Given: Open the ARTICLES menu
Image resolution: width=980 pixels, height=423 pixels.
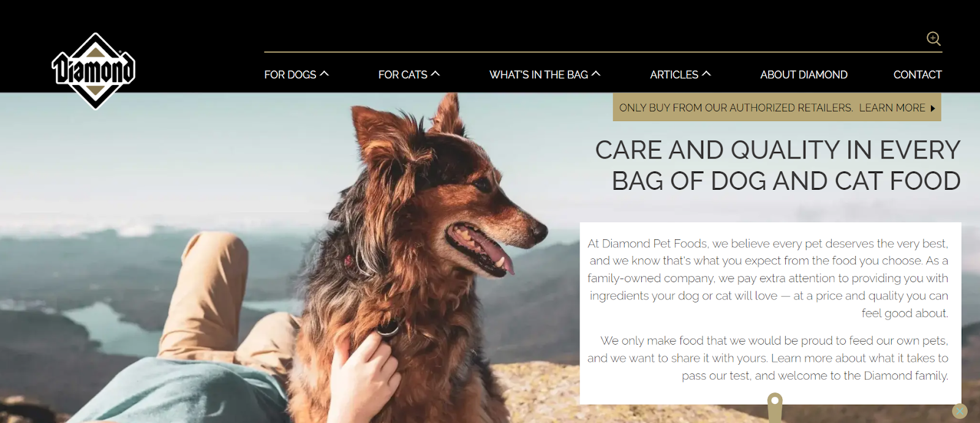Looking at the screenshot, I should pos(674,75).
